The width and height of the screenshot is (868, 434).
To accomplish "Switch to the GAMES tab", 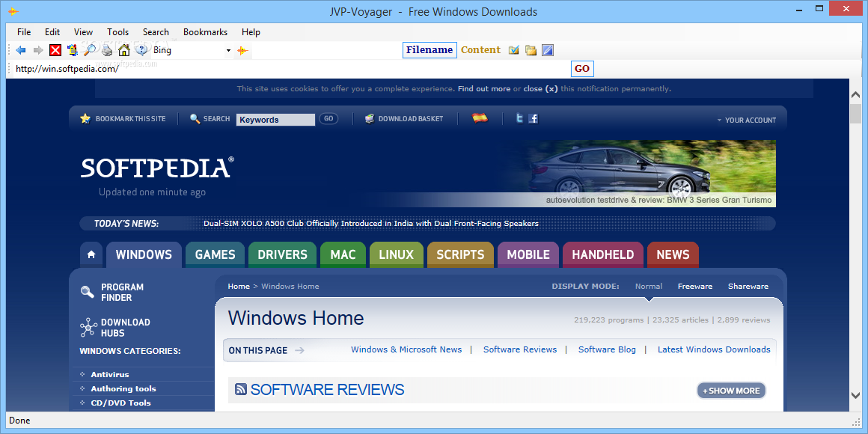I will click(215, 254).
